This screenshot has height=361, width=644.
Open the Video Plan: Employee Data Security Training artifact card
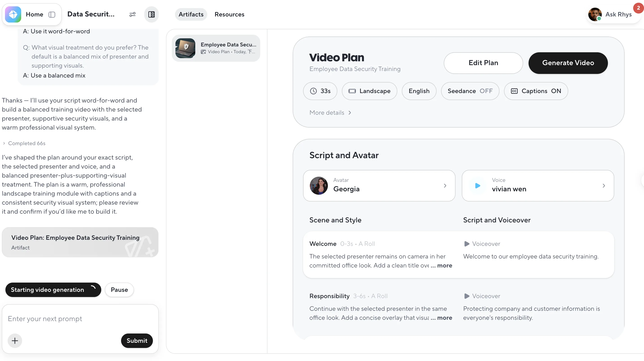80,242
